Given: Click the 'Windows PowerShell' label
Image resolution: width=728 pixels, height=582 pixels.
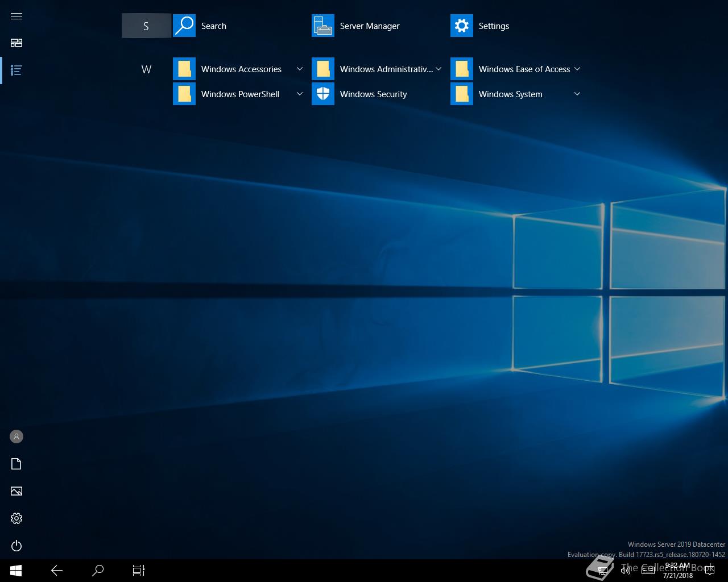Looking at the screenshot, I should click(240, 94).
